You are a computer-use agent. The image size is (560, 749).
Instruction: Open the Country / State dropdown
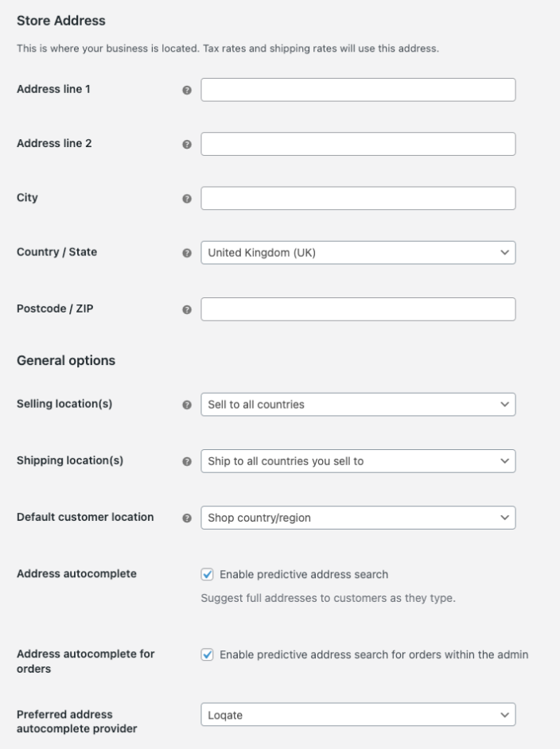[358, 253]
